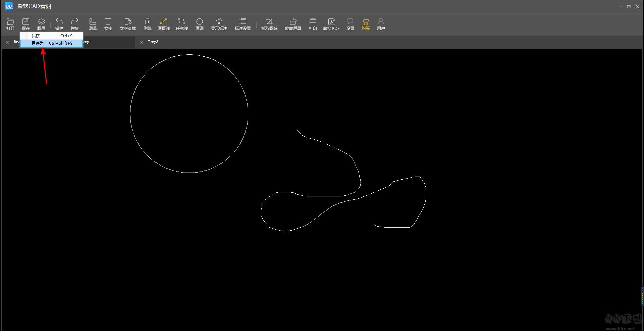Screen dimensions: 644x331
Task: Select the 测量 measure tool
Action: pos(93,24)
